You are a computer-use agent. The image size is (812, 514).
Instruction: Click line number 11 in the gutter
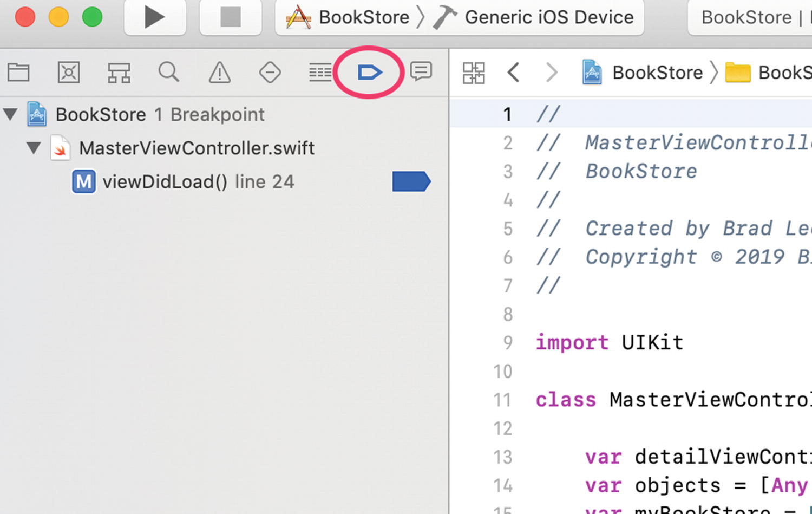(502, 400)
